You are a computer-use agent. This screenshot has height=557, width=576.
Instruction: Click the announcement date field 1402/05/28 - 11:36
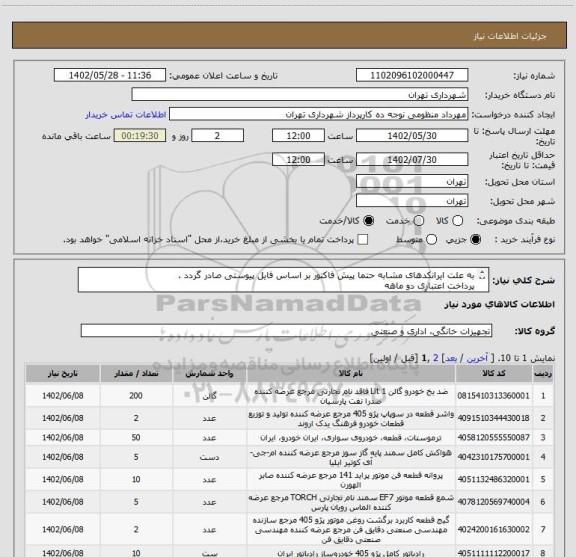(x=110, y=75)
